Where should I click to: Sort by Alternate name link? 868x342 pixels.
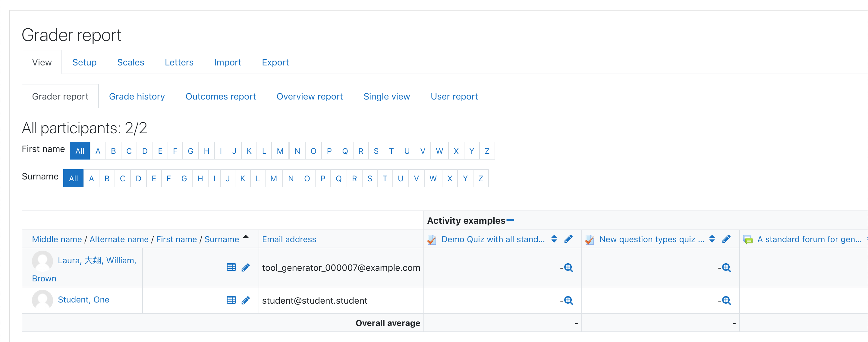pos(119,239)
